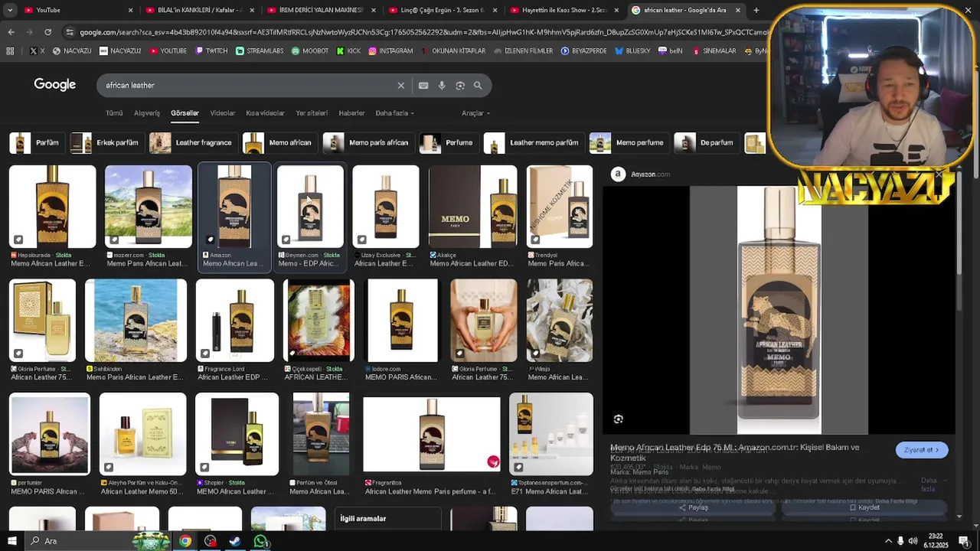The height and width of the screenshot is (551, 980).
Task: Switch to the Videolar tab
Action: tap(223, 113)
